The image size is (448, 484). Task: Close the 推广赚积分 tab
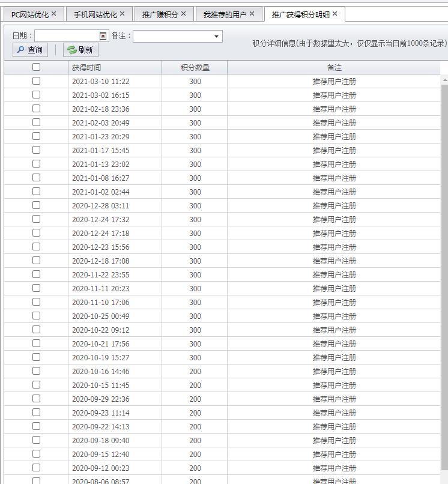pyautogui.click(x=183, y=14)
